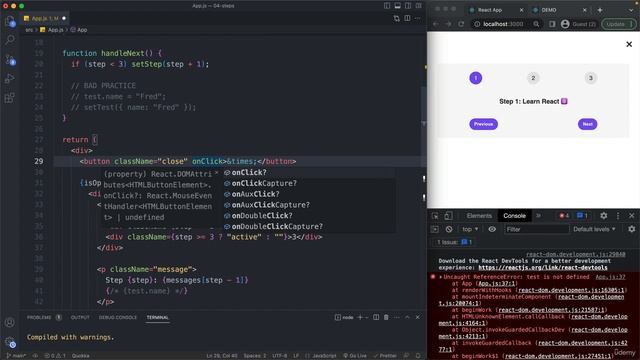Split the editor right
Screen dimensions: 640x360
point(407,18)
